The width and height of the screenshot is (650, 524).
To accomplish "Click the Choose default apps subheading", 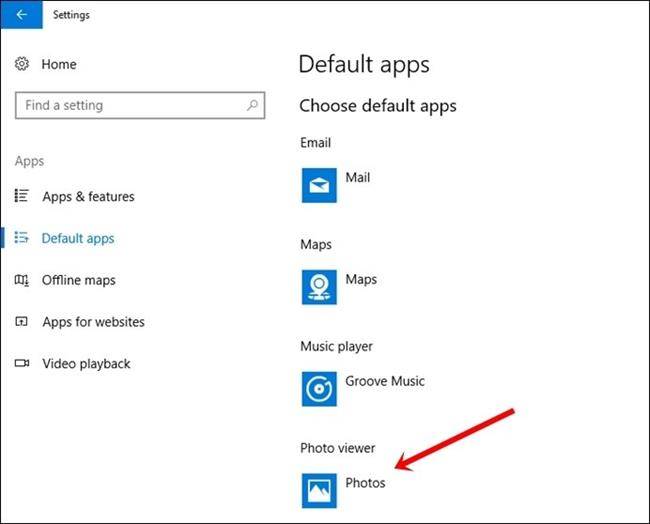I will coord(378,106).
